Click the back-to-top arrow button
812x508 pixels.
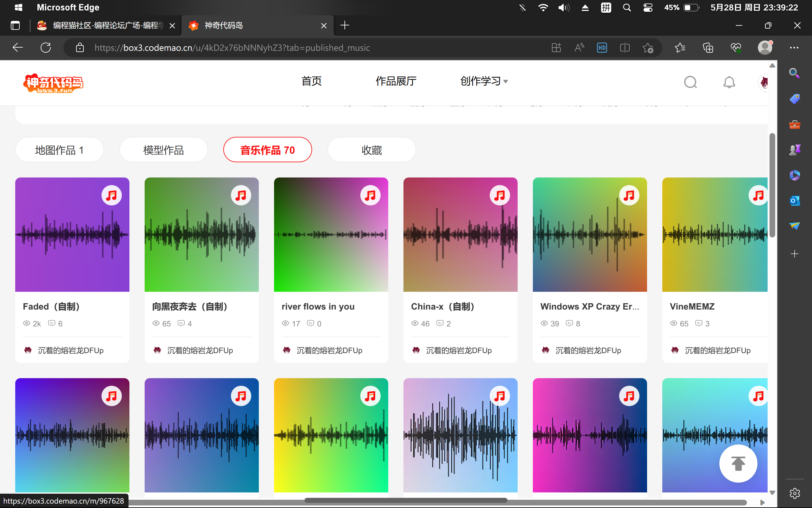point(738,463)
